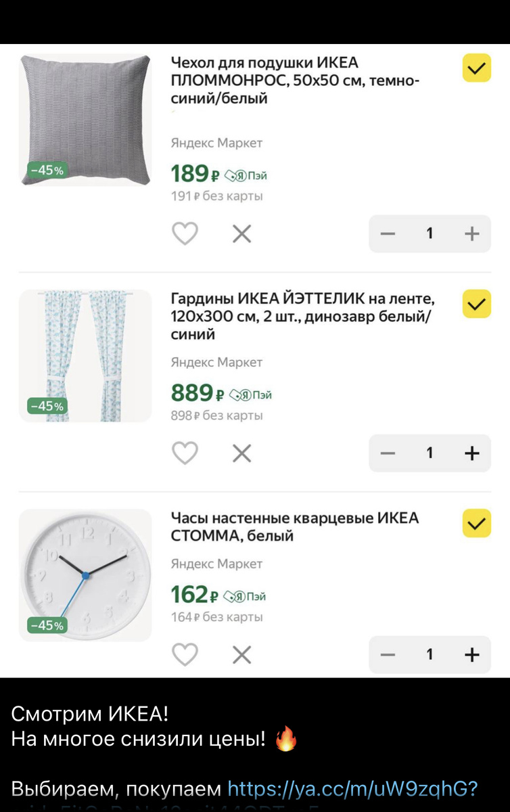
Task: Decrease quantity of ПЛОММОНРОС pillow cover
Action: (388, 233)
